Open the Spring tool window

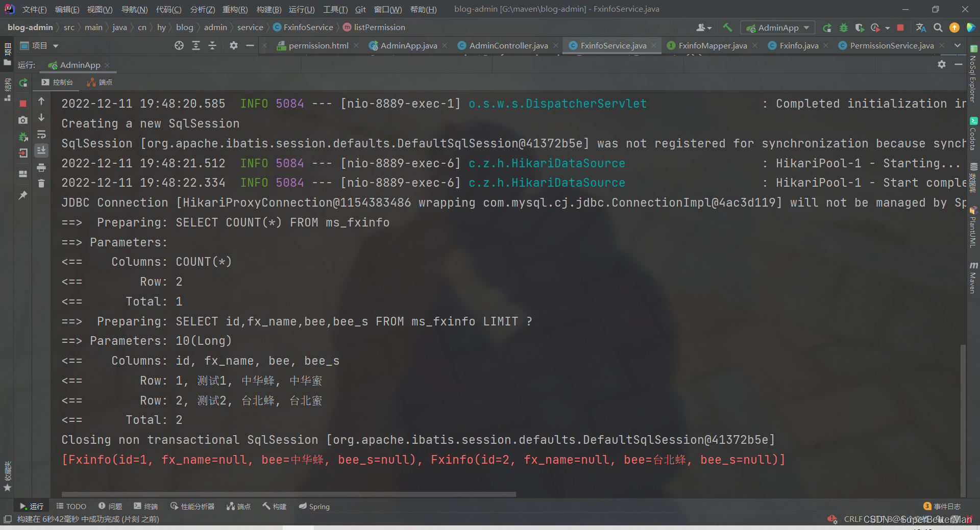[314, 507]
